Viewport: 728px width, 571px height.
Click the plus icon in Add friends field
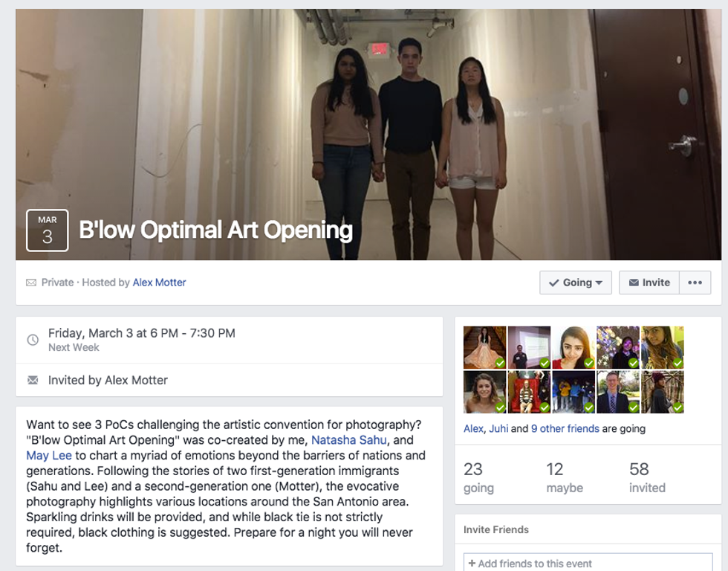coord(472,563)
